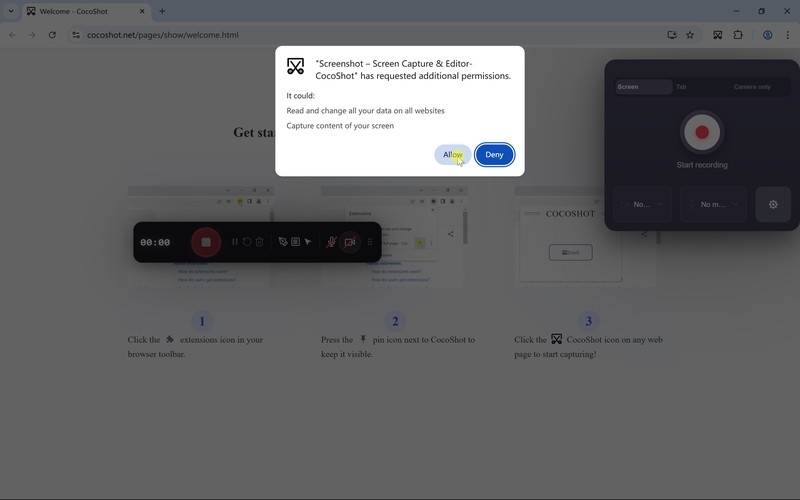Open the Chrome profile avatar

[x=767, y=35]
